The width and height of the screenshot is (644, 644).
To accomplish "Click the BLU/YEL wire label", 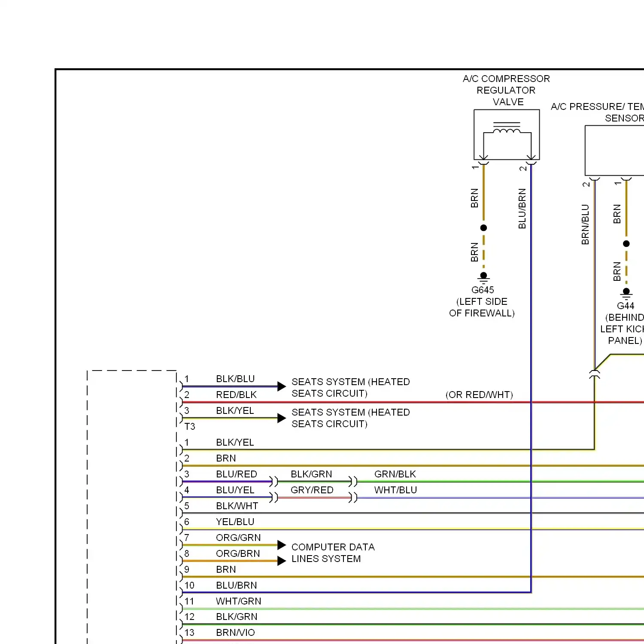I will 235,490.
